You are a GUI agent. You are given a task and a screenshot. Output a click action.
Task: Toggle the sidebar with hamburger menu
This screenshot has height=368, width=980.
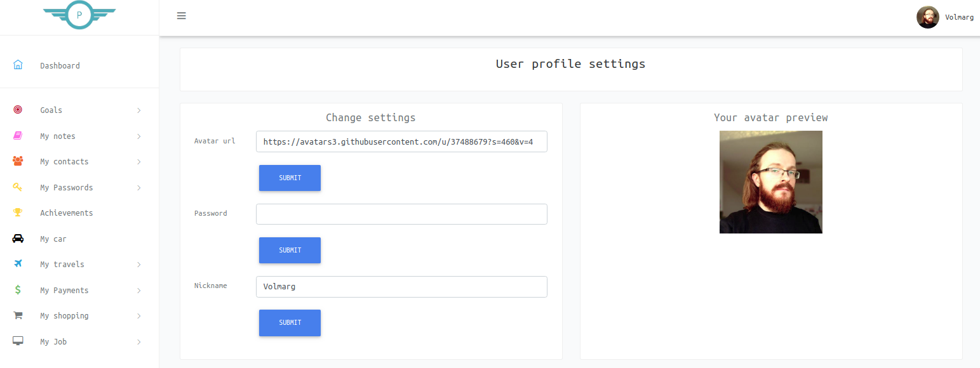point(182,16)
